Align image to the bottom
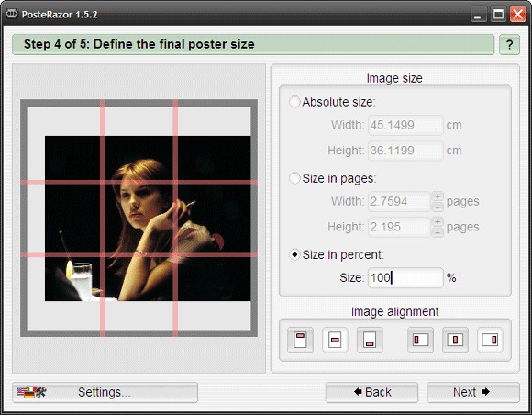 pos(370,340)
